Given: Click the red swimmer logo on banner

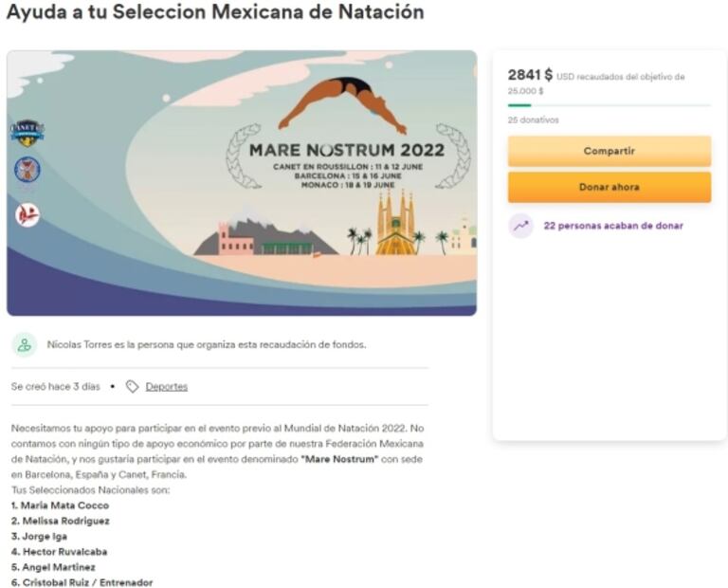Looking at the screenshot, I should (x=27, y=214).
